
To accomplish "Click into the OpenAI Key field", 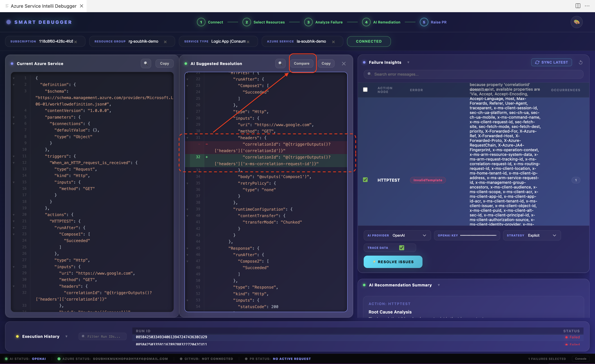I will tap(467, 235).
